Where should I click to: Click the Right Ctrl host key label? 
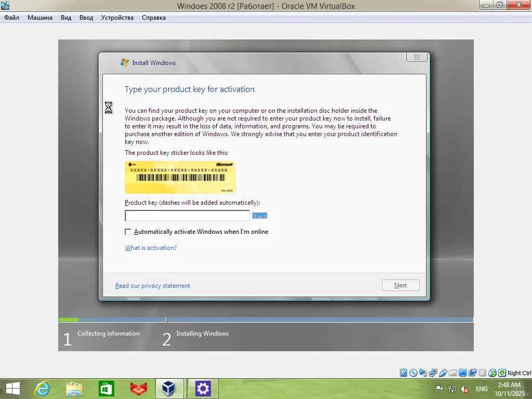tap(519, 373)
